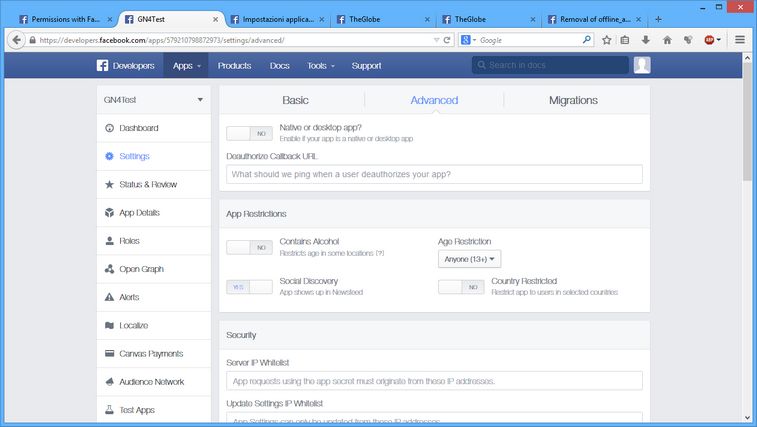Toggle the Native or desktop app switch
This screenshot has height=427, width=757.
coord(249,133)
